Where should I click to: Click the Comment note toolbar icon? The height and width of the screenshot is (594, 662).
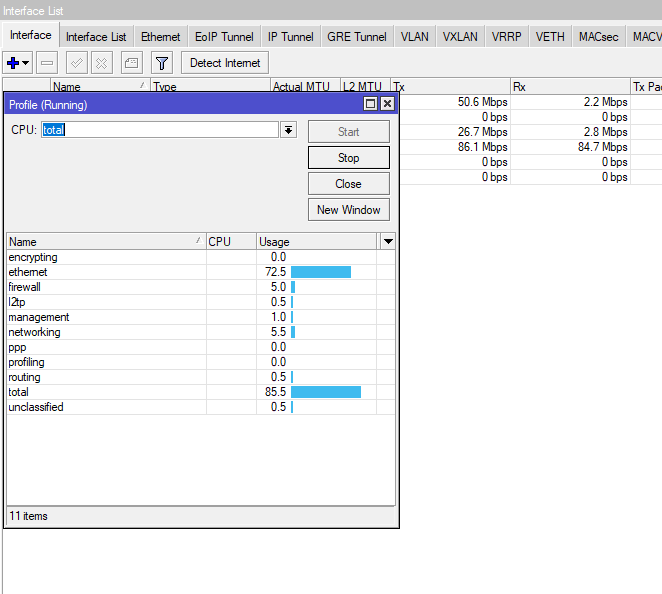pos(132,63)
